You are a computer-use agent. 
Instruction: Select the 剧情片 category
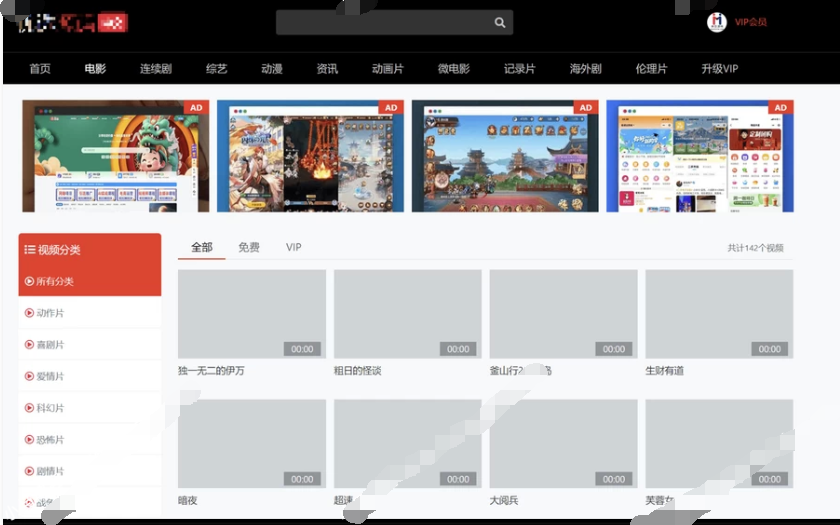click(50, 471)
